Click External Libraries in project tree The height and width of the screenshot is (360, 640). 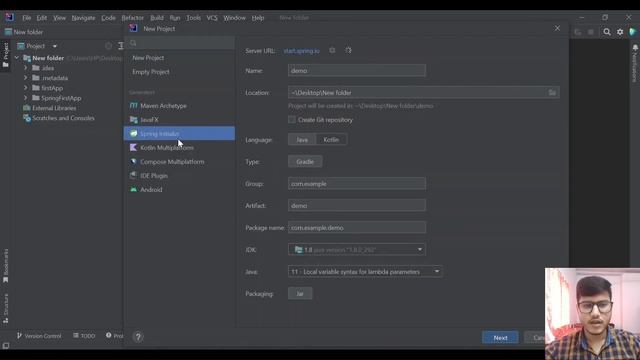click(54, 108)
